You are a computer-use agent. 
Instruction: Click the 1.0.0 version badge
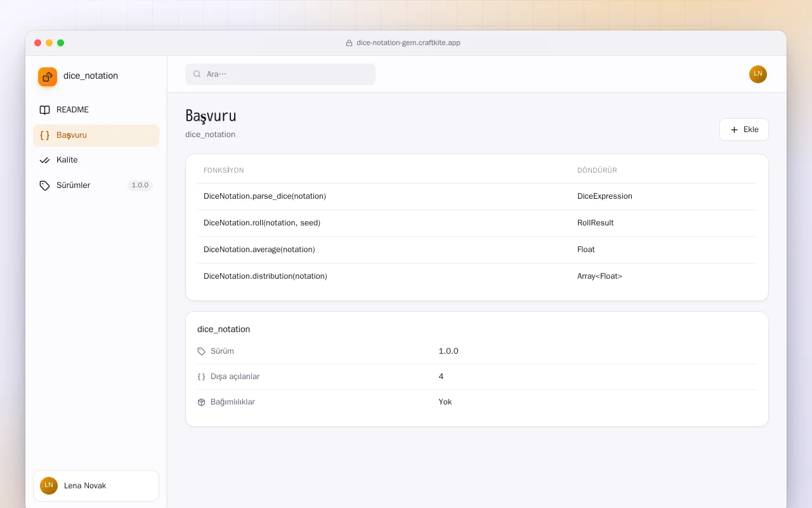click(140, 185)
